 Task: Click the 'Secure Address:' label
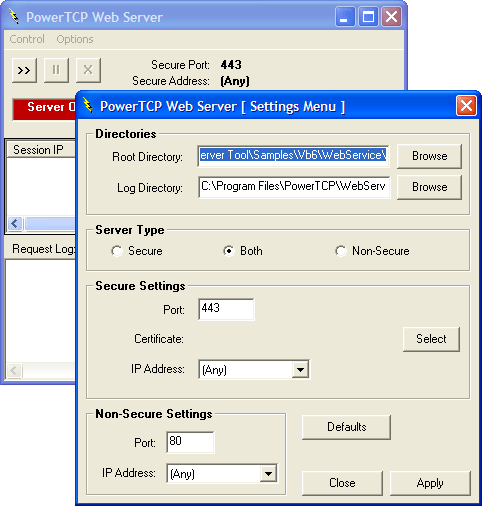pos(171,81)
